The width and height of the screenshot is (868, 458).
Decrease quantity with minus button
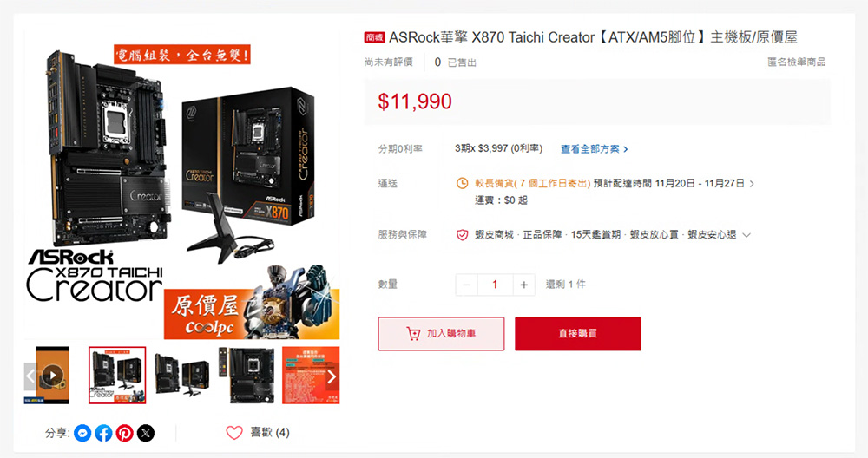point(467,285)
